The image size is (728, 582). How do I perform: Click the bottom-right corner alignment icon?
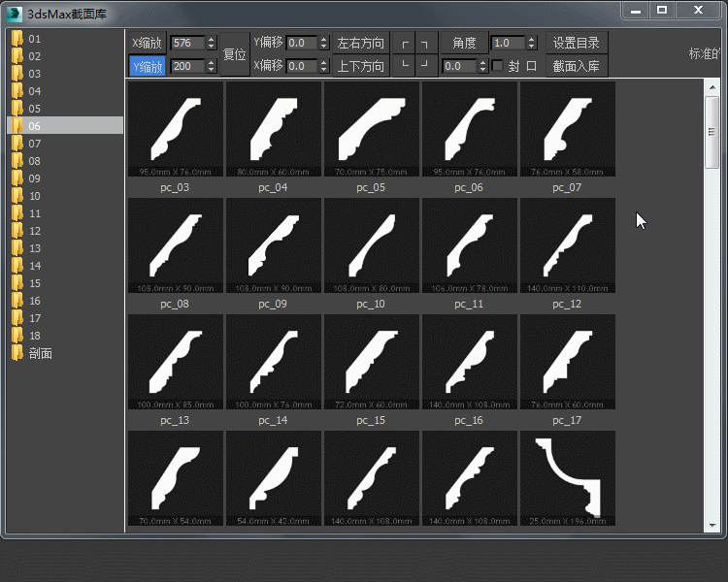click(424, 66)
